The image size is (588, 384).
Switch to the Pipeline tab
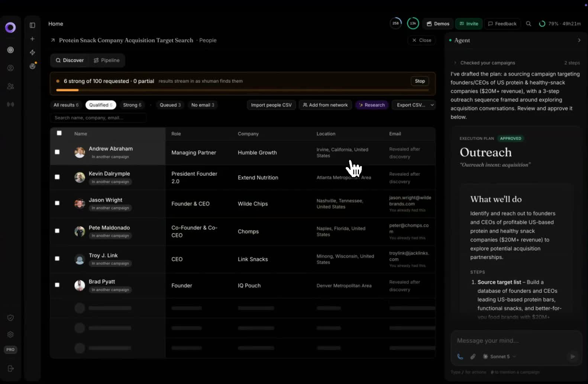click(107, 60)
